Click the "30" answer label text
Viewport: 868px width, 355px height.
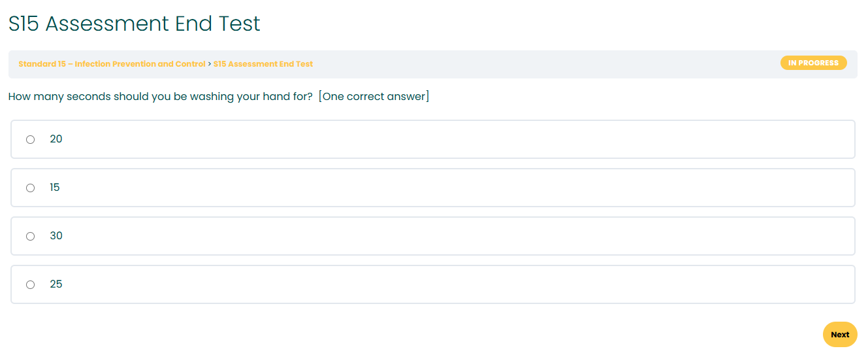pyautogui.click(x=56, y=236)
